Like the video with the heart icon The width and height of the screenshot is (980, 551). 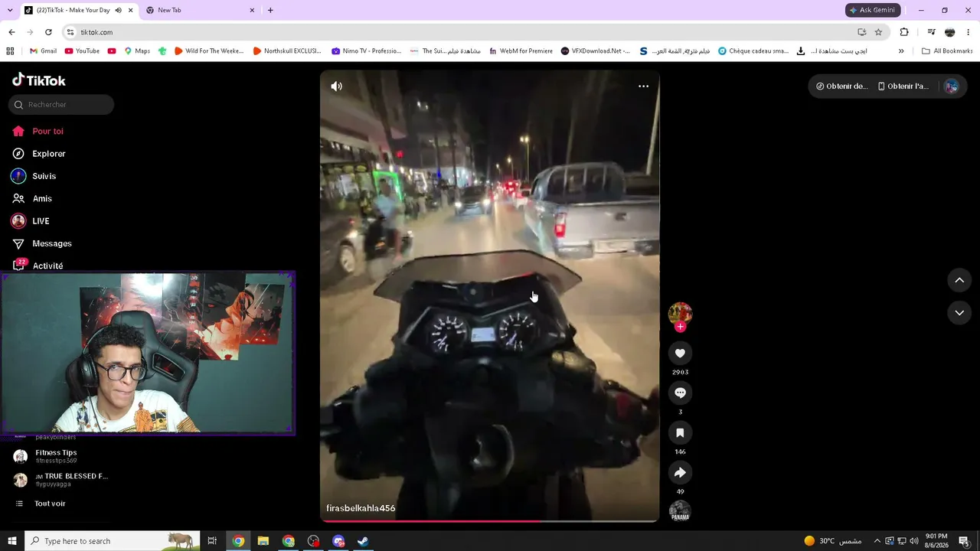(x=680, y=353)
